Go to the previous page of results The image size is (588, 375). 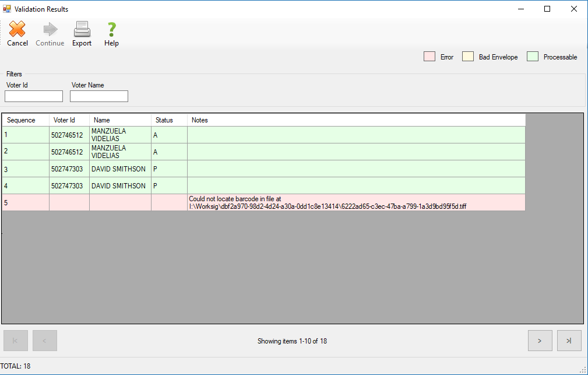click(x=45, y=341)
